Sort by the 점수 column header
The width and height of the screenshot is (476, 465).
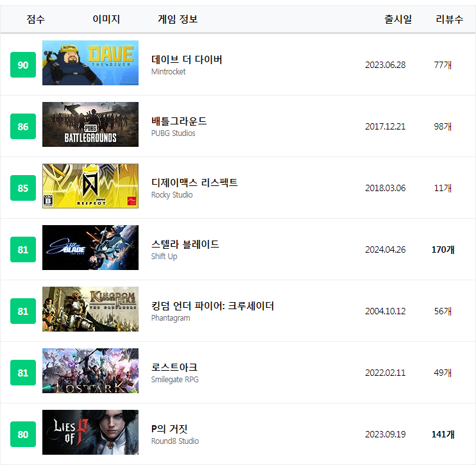36,19
